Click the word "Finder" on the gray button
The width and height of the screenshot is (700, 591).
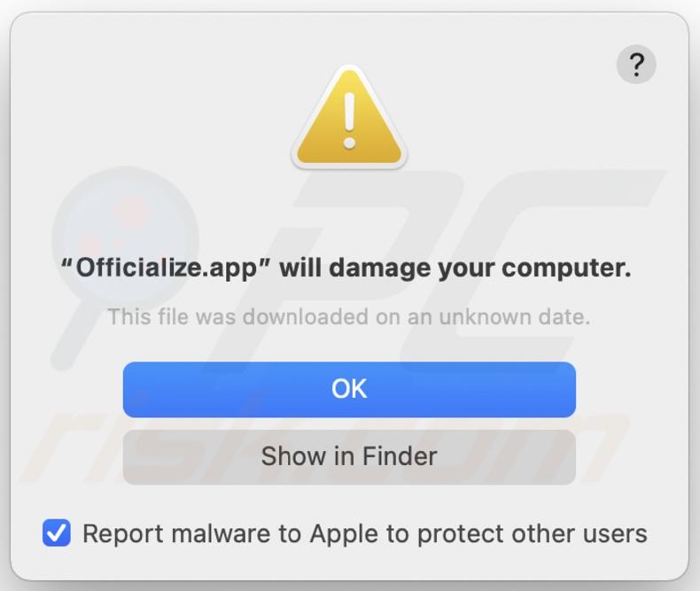[395, 456]
